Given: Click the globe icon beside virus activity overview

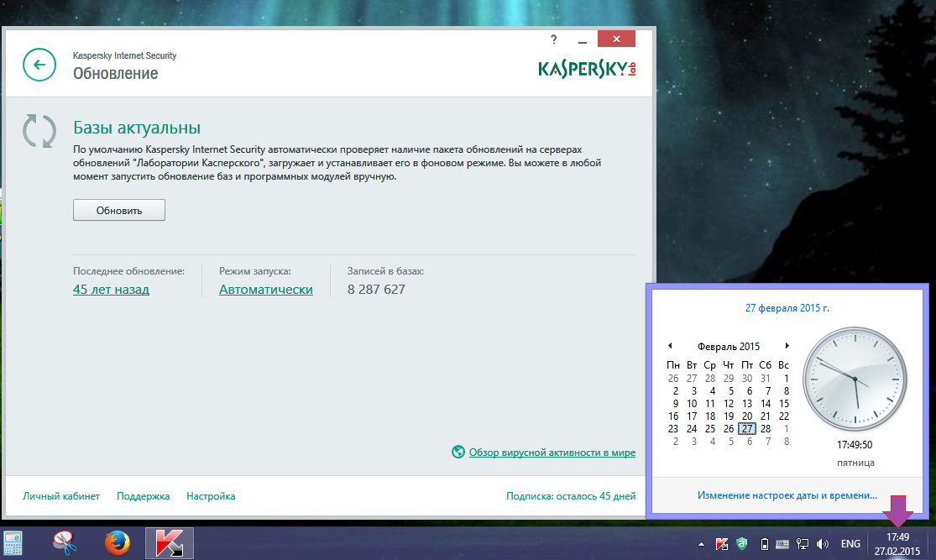Looking at the screenshot, I should pyautogui.click(x=458, y=452).
